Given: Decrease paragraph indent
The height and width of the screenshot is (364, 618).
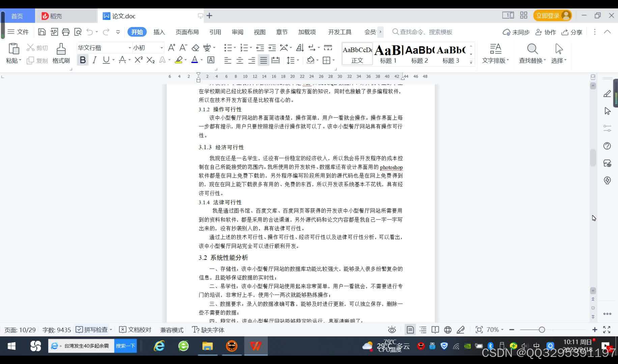Looking at the screenshot, I should point(260,48).
